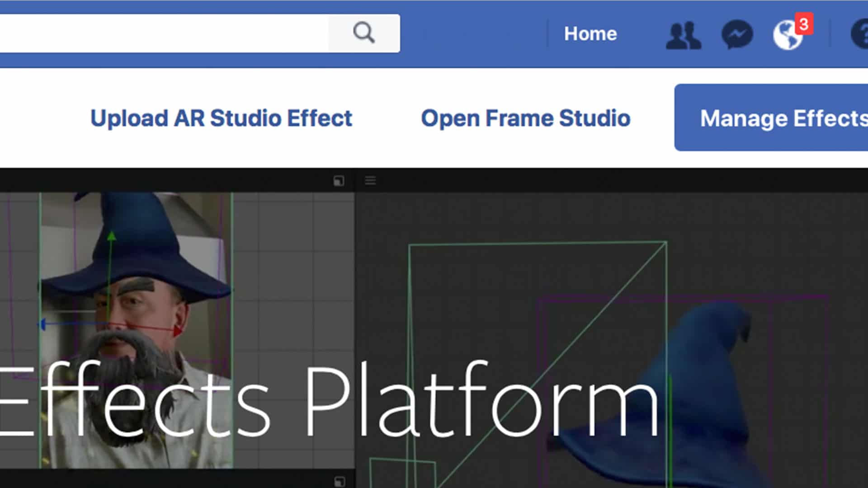Click Open Frame Studio link

(525, 118)
